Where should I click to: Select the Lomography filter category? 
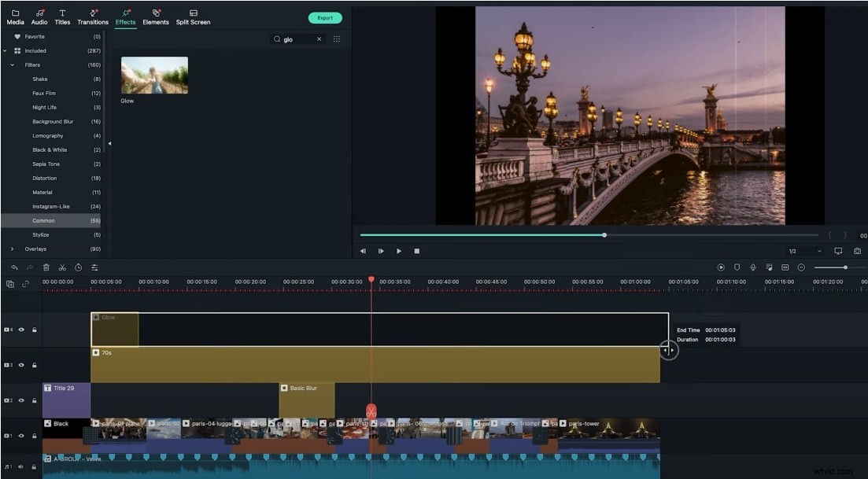point(49,135)
